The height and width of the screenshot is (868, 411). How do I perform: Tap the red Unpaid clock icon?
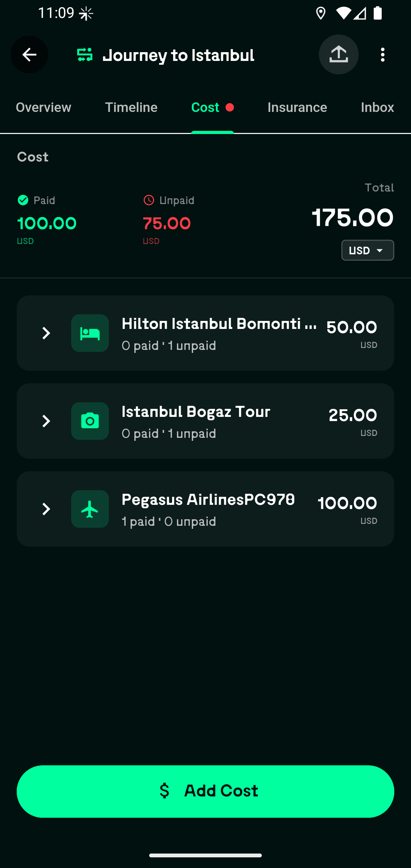pyautogui.click(x=149, y=200)
